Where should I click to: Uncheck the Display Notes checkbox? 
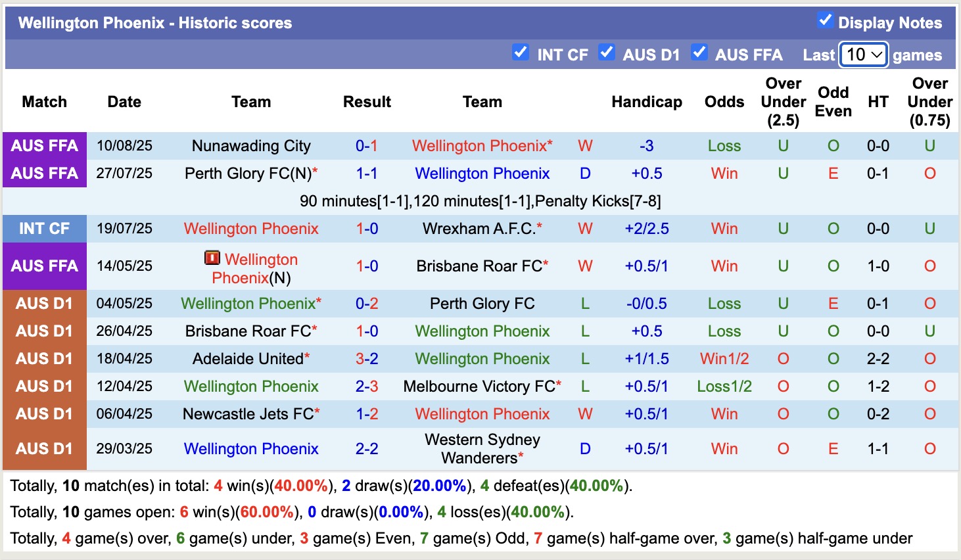[x=826, y=20]
